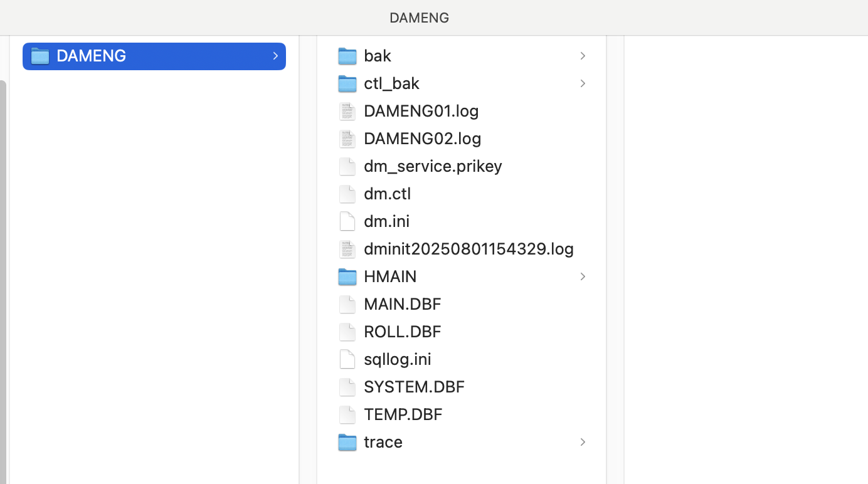Click the ctl_bak folder icon

coord(347,83)
